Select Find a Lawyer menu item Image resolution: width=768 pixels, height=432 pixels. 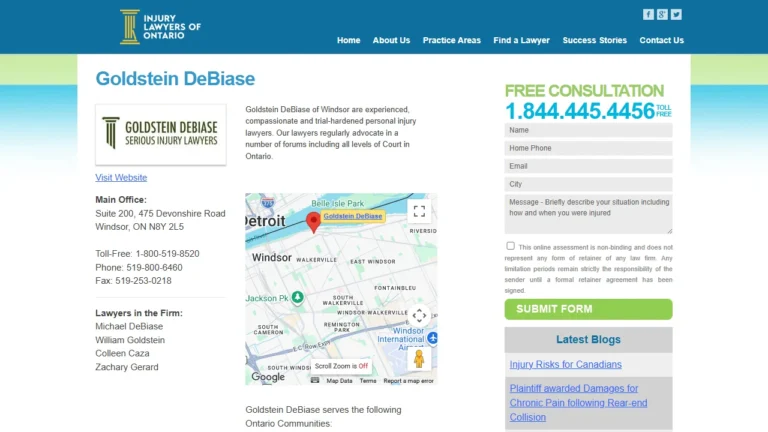(x=521, y=40)
